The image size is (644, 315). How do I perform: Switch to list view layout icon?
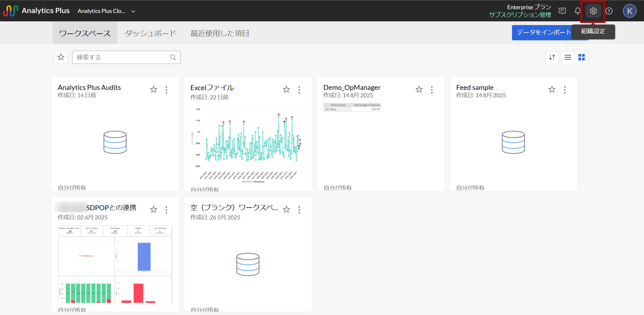568,58
